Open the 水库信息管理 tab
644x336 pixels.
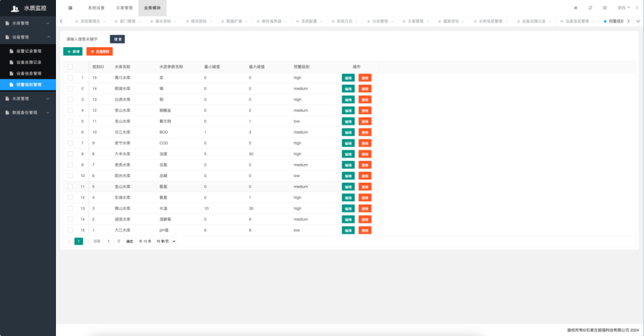(491, 21)
